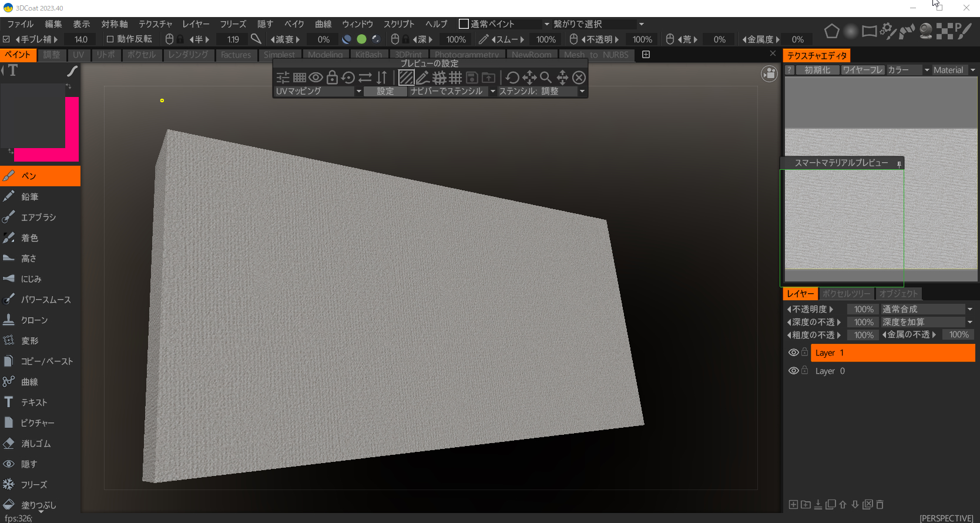Hide Layer 1 using eye icon
The width and height of the screenshot is (980, 523).
pos(793,353)
